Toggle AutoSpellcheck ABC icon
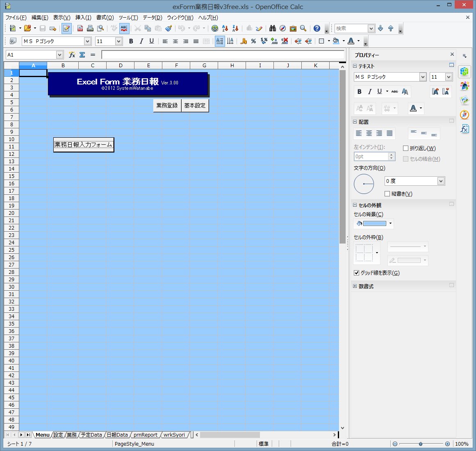 click(x=124, y=29)
